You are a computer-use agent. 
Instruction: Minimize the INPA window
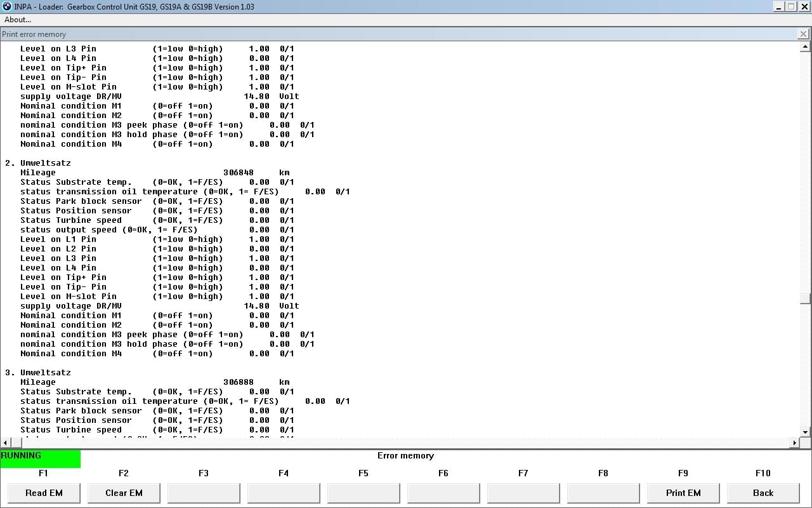tap(778, 6)
